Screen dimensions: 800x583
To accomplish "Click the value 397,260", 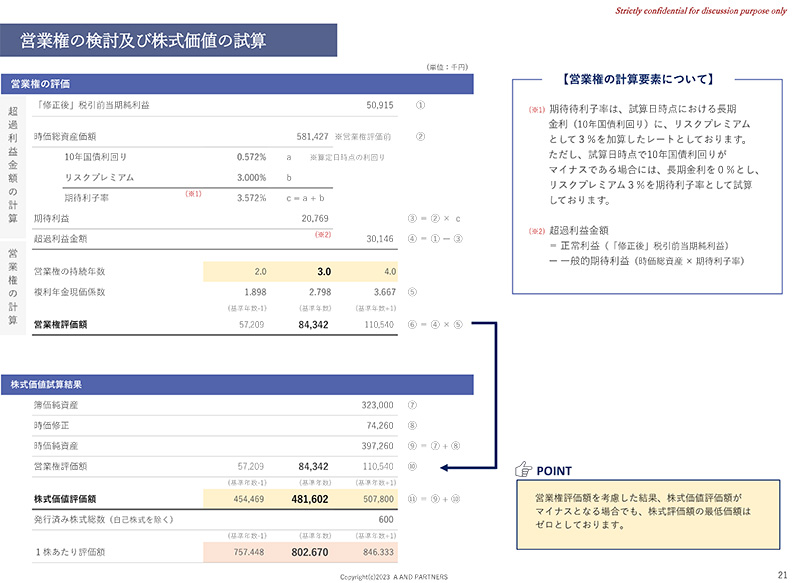I will click(378, 446).
